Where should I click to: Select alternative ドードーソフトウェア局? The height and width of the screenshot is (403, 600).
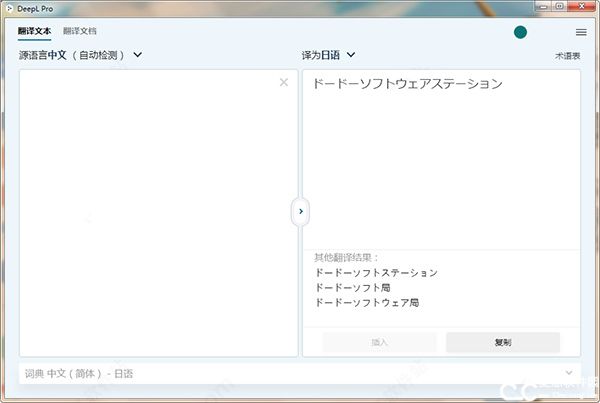coord(367,302)
